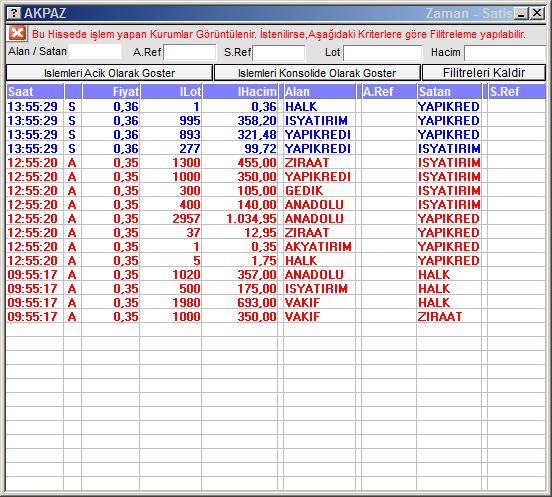Select the lot value 500
The height and width of the screenshot is (497, 552).
190,289
